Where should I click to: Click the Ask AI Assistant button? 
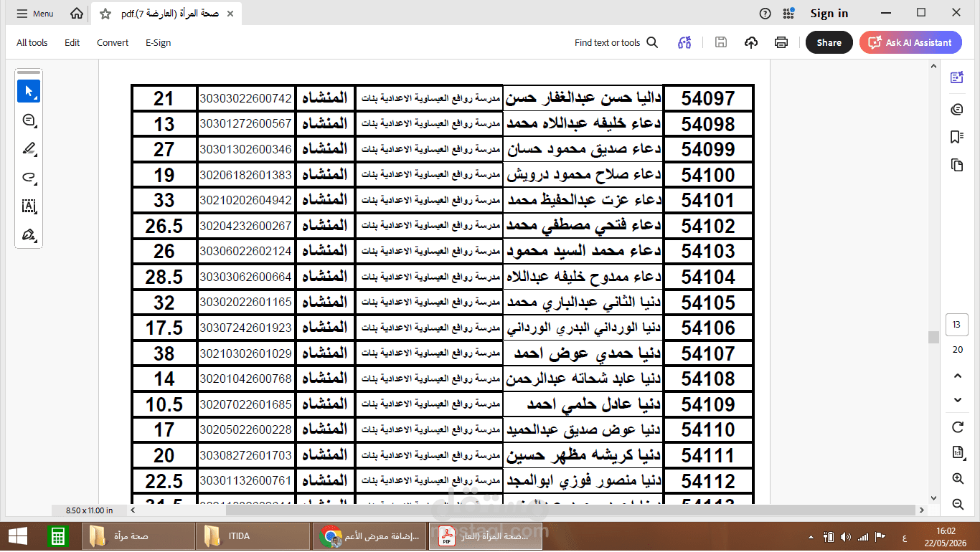pyautogui.click(x=910, y=42)
